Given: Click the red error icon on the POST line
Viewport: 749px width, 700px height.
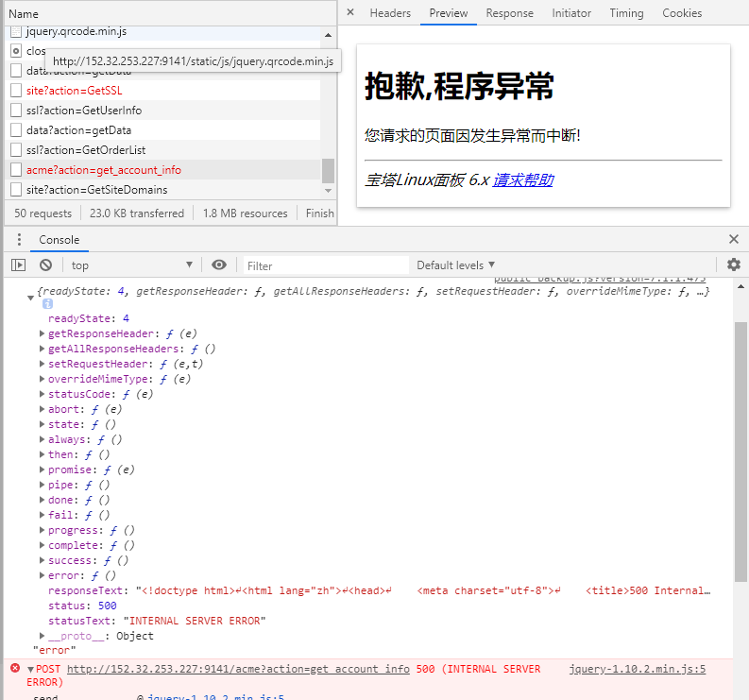Looking at the screenshot, I should tap(15, 668).
